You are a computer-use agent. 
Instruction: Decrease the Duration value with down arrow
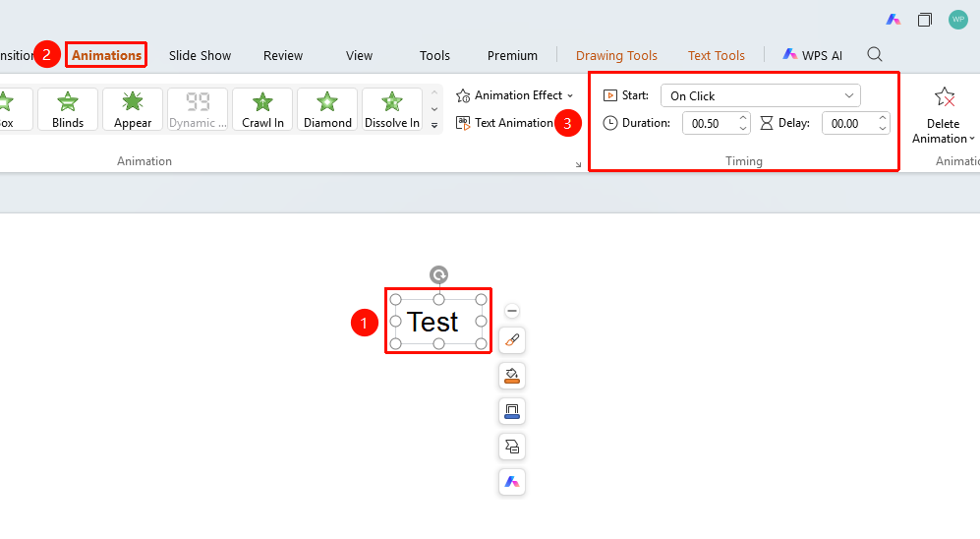click(742, 129)
